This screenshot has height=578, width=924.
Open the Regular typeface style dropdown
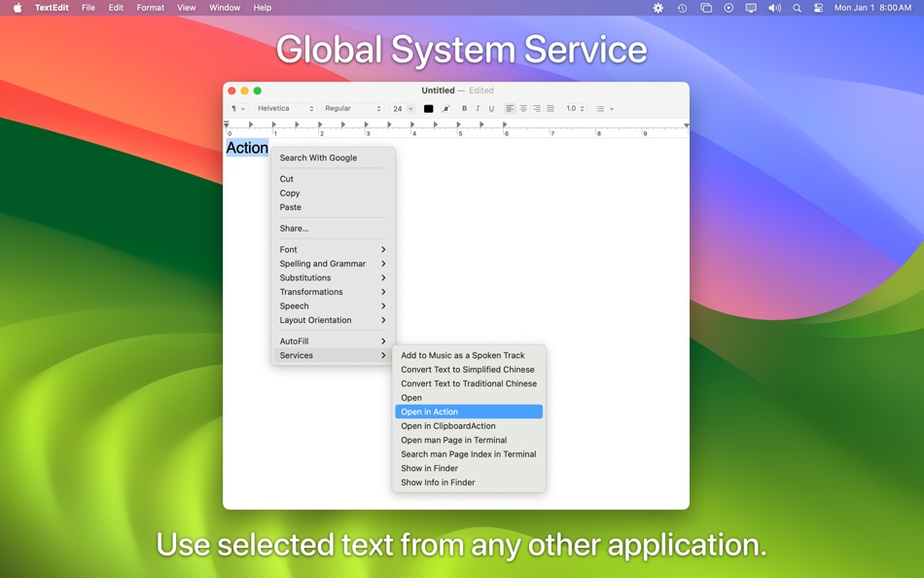[x=352, y=109]
